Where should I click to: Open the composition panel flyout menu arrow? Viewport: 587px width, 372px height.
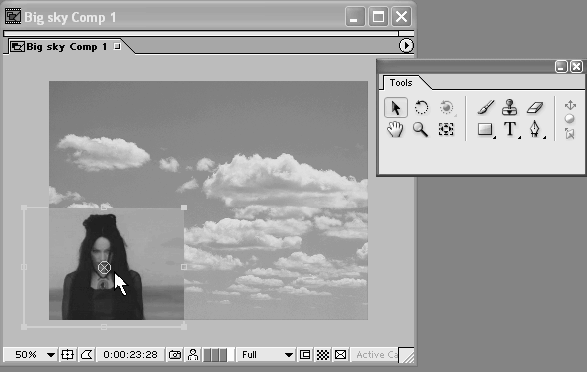point(406,46)
